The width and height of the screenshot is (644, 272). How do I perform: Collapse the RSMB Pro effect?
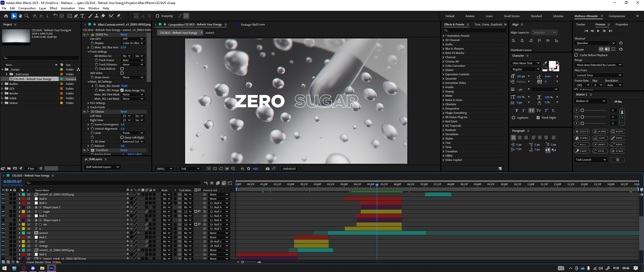85,35
